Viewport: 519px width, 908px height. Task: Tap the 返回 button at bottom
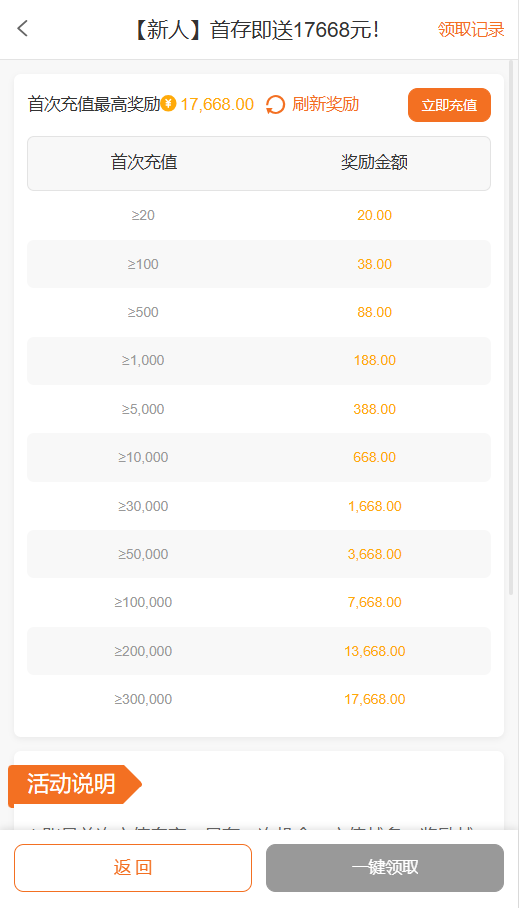[133, 867]
